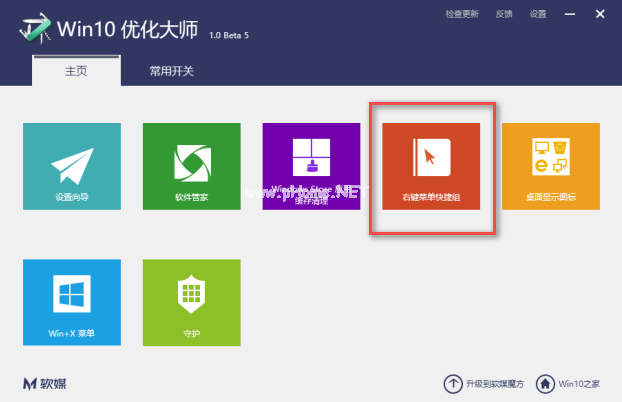Switch to the 常用开关 tab

coord(171,71)
